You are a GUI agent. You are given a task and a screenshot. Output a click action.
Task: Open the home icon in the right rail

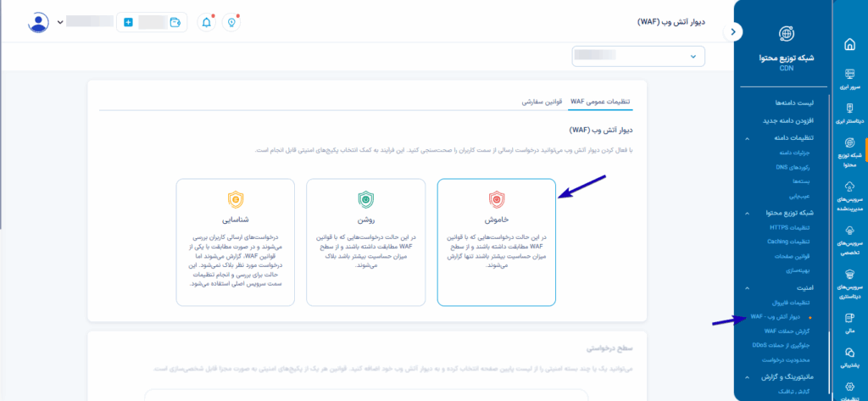[849, 44]
